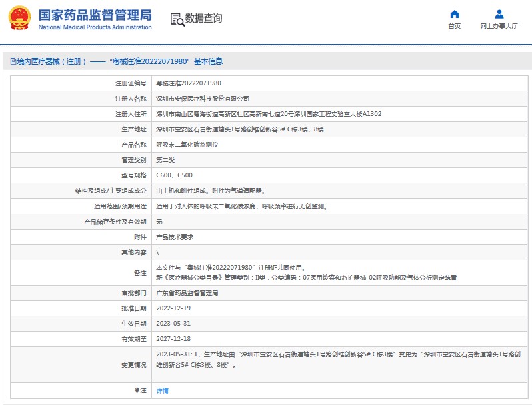Select the 批准日期 label

point(134,308)
